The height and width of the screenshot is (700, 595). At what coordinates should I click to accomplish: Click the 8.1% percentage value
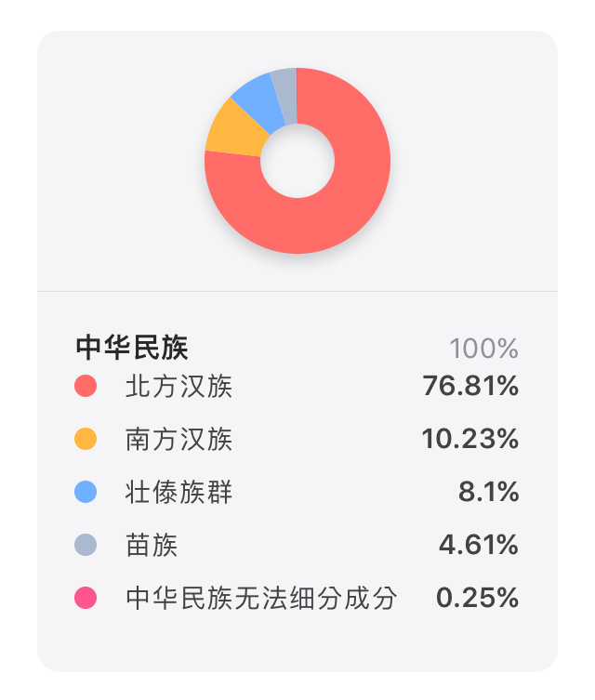489,492
